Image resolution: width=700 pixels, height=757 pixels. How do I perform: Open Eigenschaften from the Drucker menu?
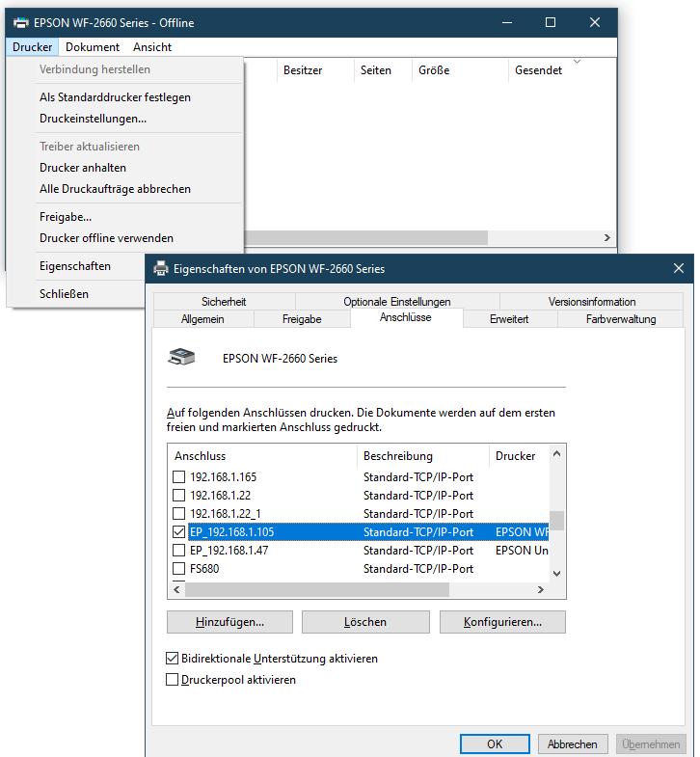[x=75, y=266]
